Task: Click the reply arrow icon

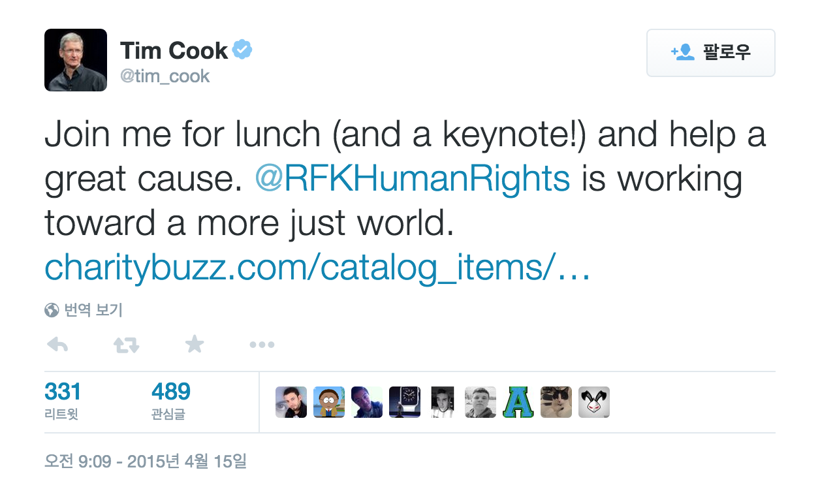Action: pos(57,345)
